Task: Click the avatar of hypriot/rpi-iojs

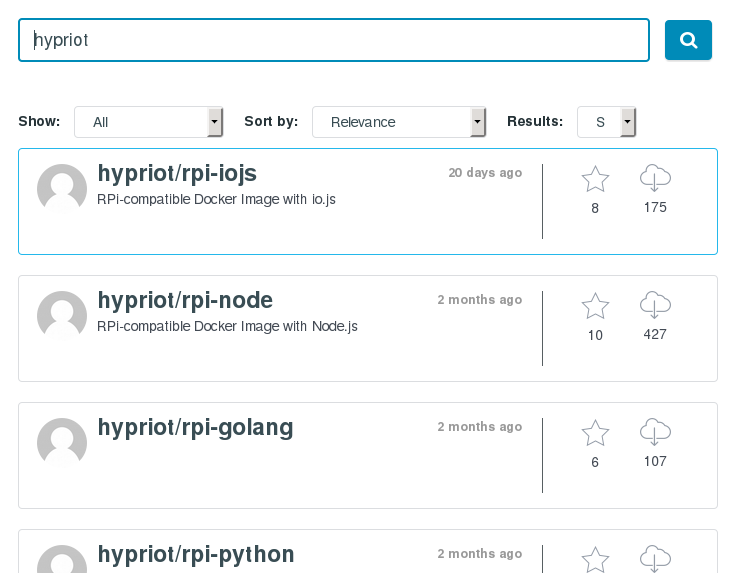Action: (62, 188)
